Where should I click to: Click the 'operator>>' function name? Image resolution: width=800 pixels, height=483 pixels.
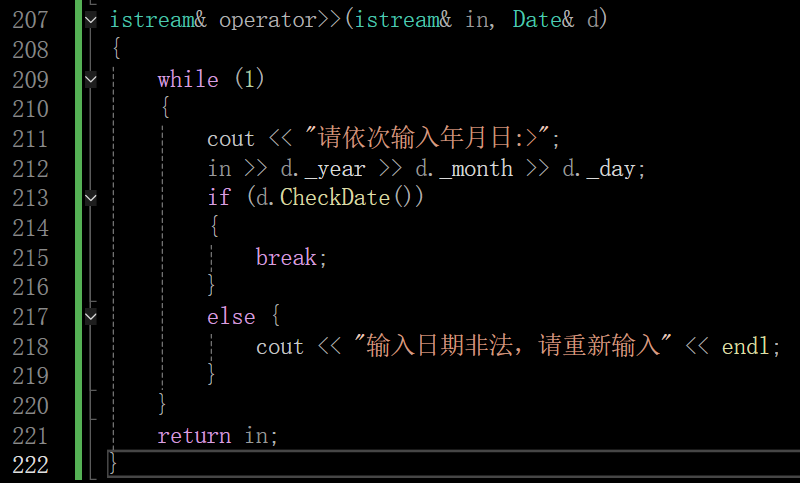tap(280, 20)
